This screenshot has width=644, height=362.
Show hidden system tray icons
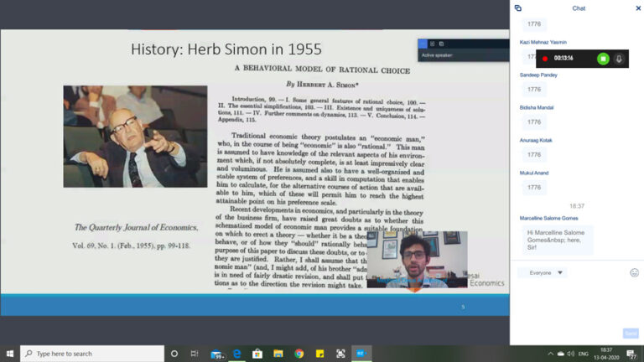[551, 354]
